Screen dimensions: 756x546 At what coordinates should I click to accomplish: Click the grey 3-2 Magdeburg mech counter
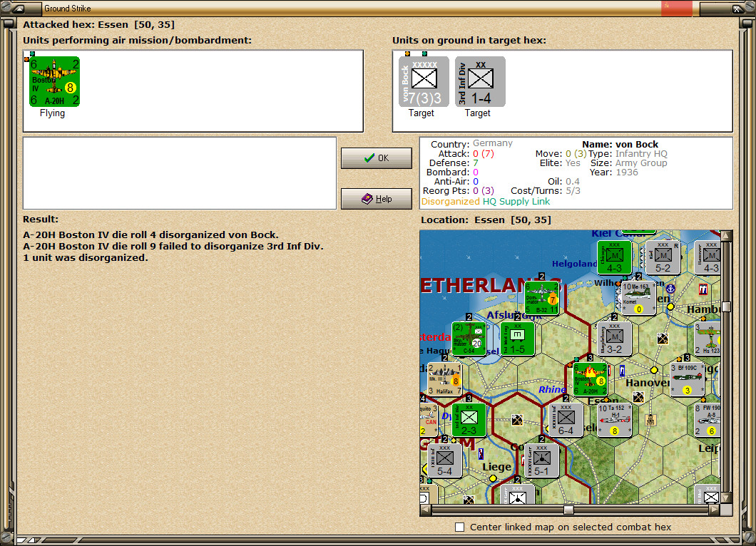(614, 339)
